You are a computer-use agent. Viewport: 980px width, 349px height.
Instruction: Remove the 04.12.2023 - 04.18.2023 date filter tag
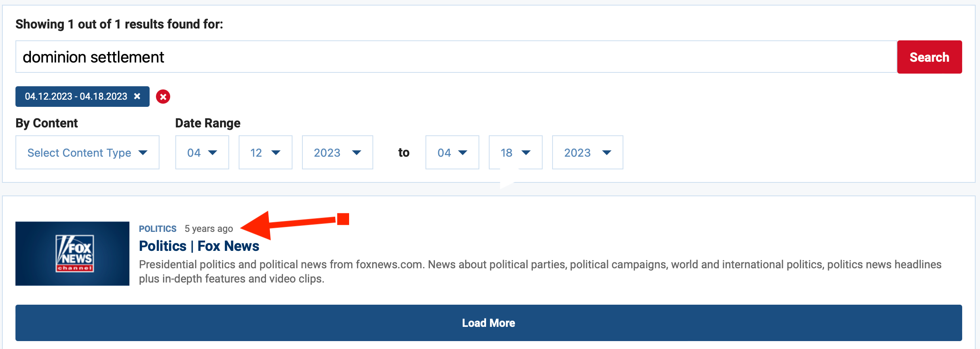coord(137,96)
